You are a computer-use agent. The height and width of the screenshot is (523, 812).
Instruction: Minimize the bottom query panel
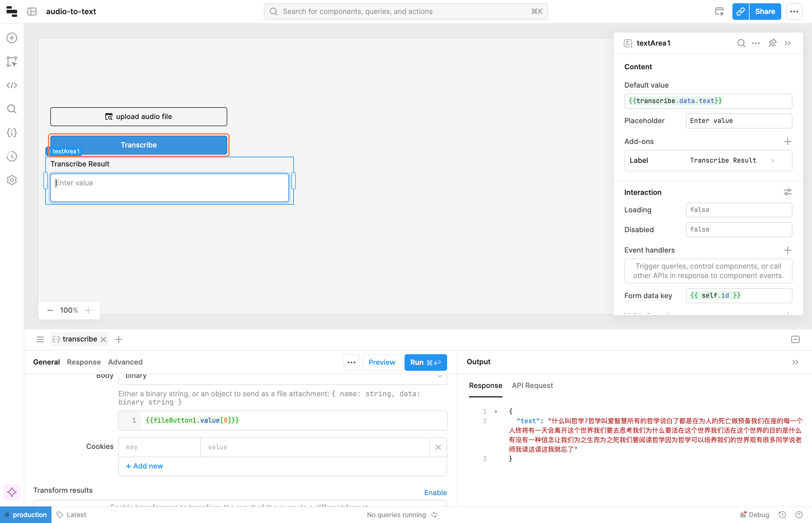pyautogui.click(x=795, y=339)
